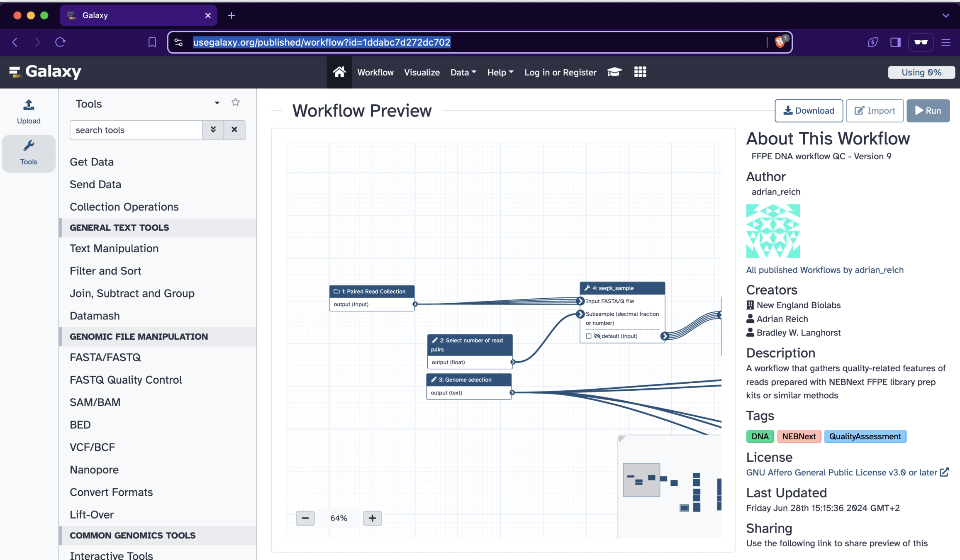Zoom in with the plus button
The height and width of the screenshot is (560, 960).
click(x=372, y=518)
